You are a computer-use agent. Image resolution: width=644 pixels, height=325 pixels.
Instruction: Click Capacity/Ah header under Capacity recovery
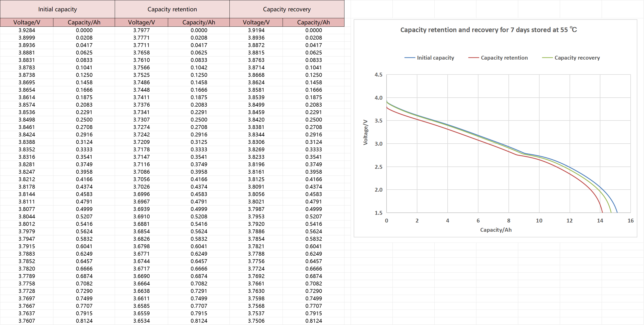pos(313,22)
